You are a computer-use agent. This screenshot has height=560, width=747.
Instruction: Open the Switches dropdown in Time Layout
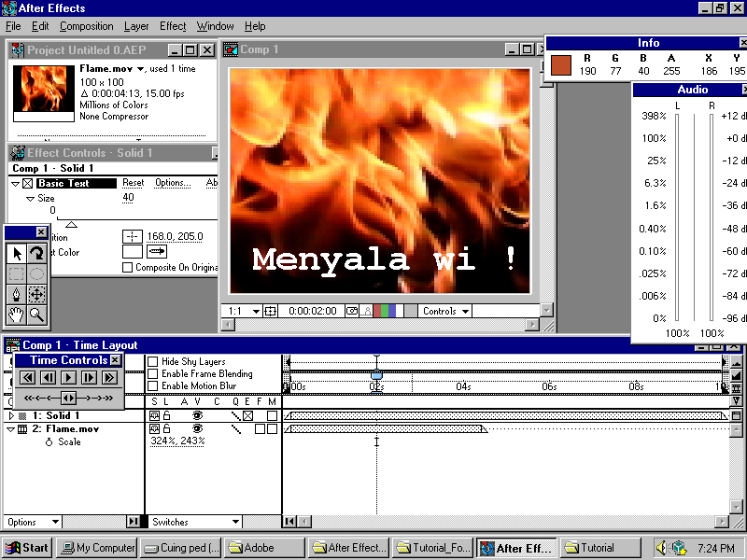point(195,522)
